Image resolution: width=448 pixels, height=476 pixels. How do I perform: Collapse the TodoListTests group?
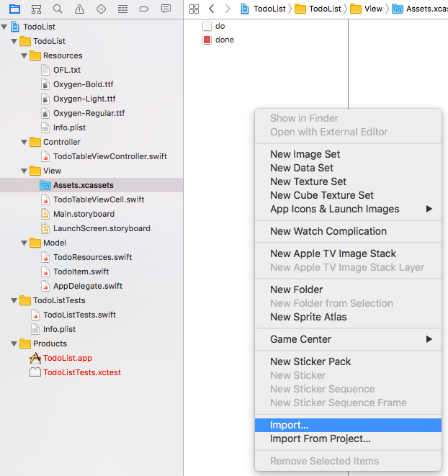pyautogui.click(x=15, y=300)
